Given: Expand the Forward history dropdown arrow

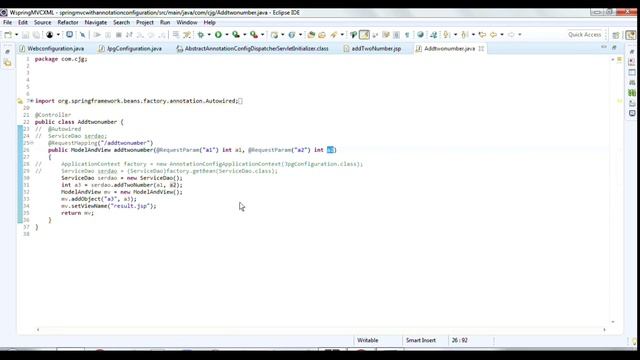Looking at the screenshot, I should coord(520,35).
